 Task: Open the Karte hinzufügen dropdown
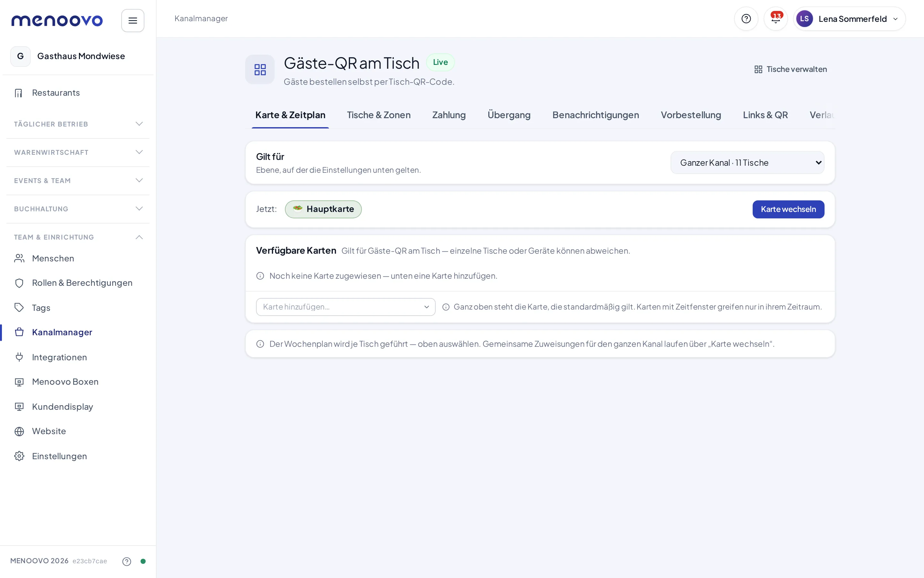[x=346, y=307]
